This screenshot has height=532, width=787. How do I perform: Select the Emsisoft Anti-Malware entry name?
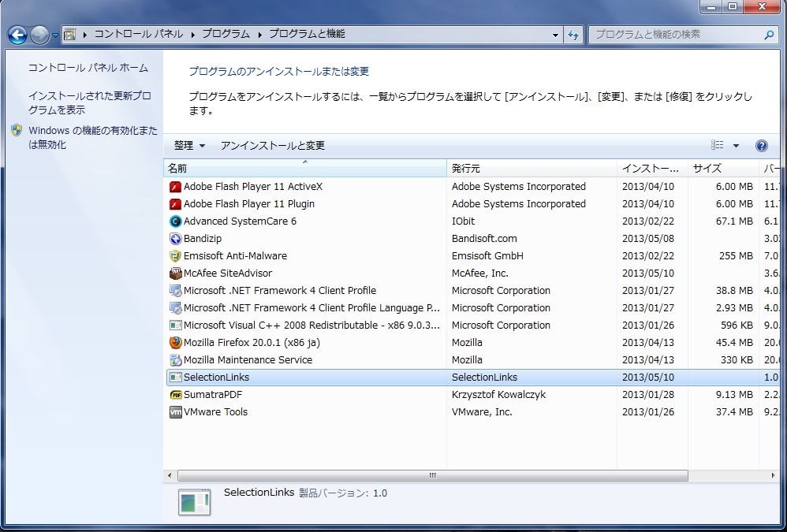[x=236, y=255]
